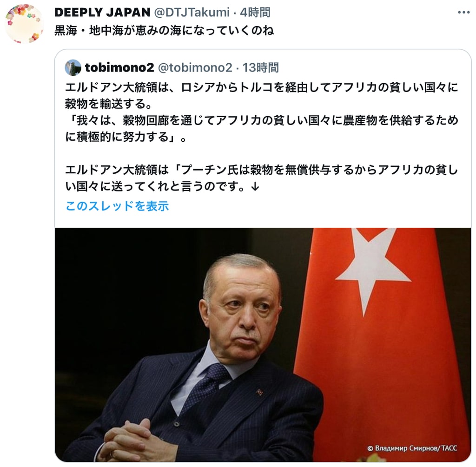
Task: Click the bold tobimono2 display name
Action: [119, 67]
